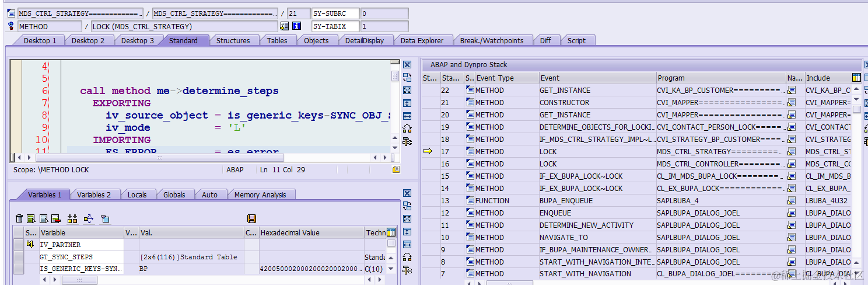Open navigation icon in CONSTRUCTOR row
Screen dimensions: 868x285
pyautogui.click(x=792, y=102)
